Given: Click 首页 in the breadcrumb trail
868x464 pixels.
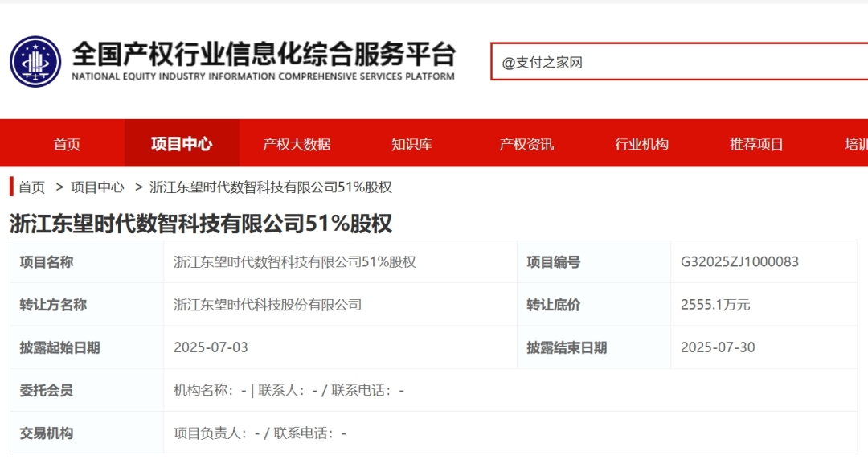Looking at the screenshot, I should click(x=32, y=187).
